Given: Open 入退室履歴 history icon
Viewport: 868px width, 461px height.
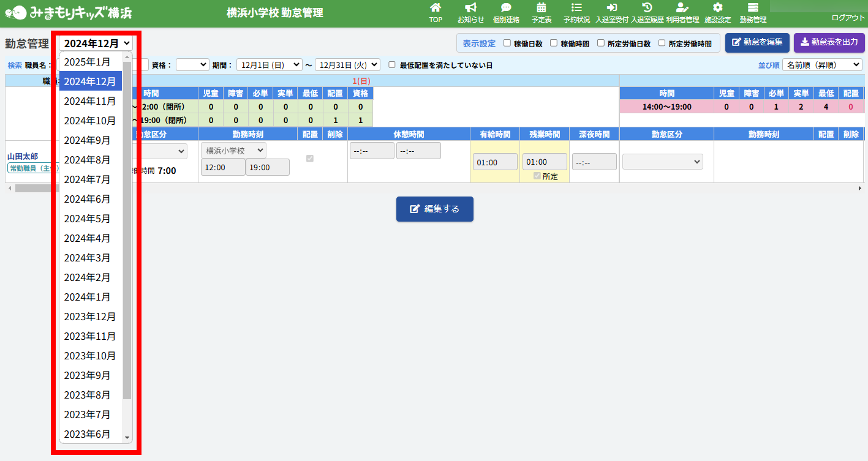Looking at the screenshot, I should (647, 8).
